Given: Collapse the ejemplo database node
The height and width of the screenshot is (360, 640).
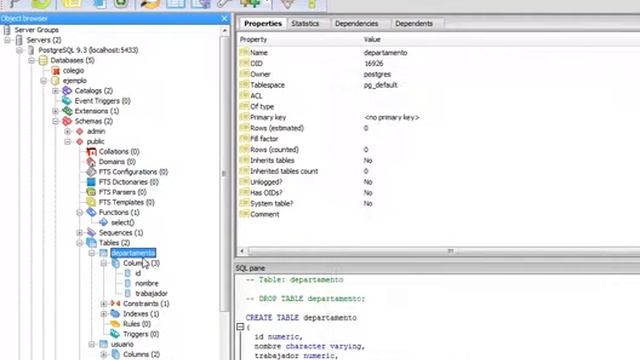Looking at the screenshot, I should (44, 81).
